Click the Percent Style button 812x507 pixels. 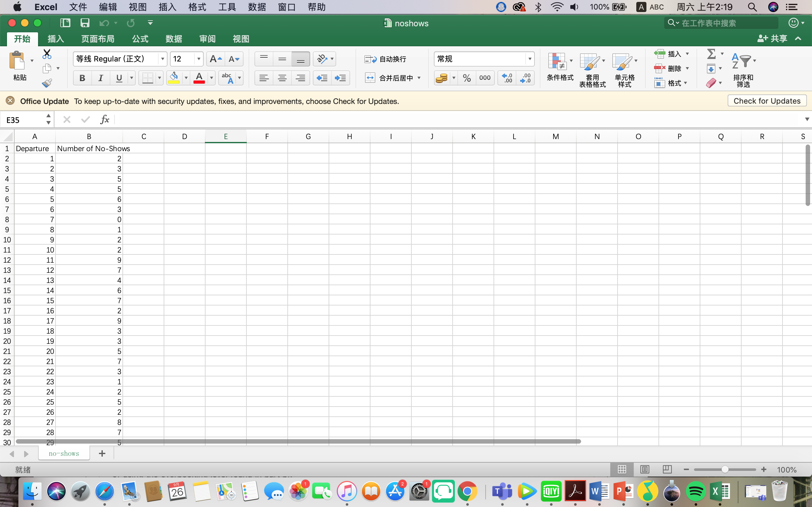(466, 78)
